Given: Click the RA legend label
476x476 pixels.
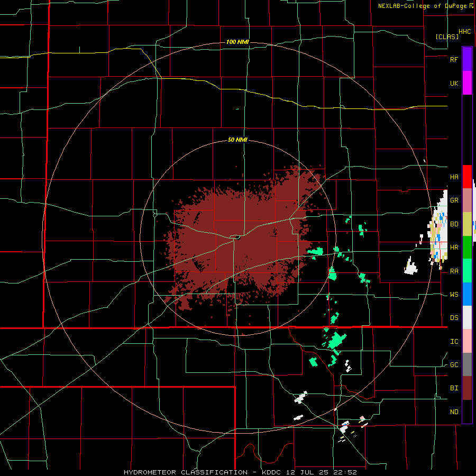Looking at the screenshot, I should (x=454, y=271).
